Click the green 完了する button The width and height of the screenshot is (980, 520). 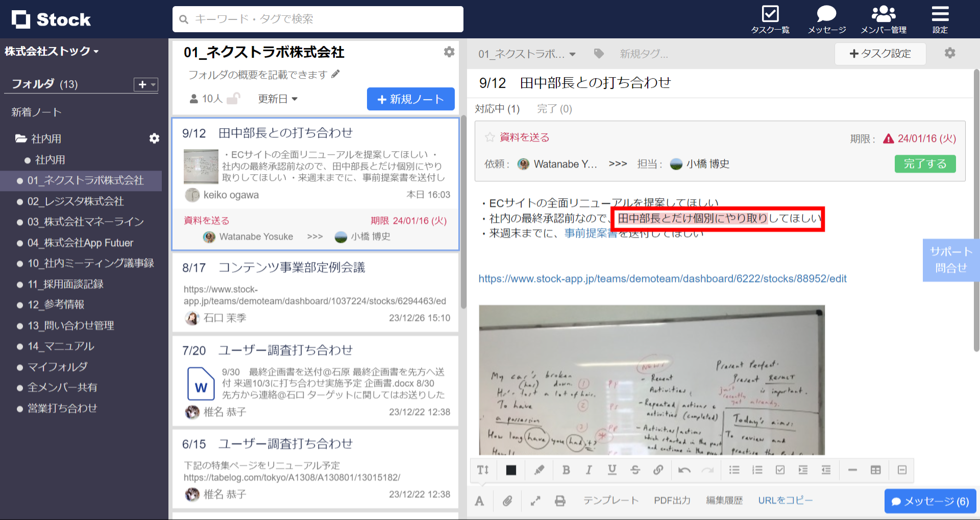click(x=925, y=163)
